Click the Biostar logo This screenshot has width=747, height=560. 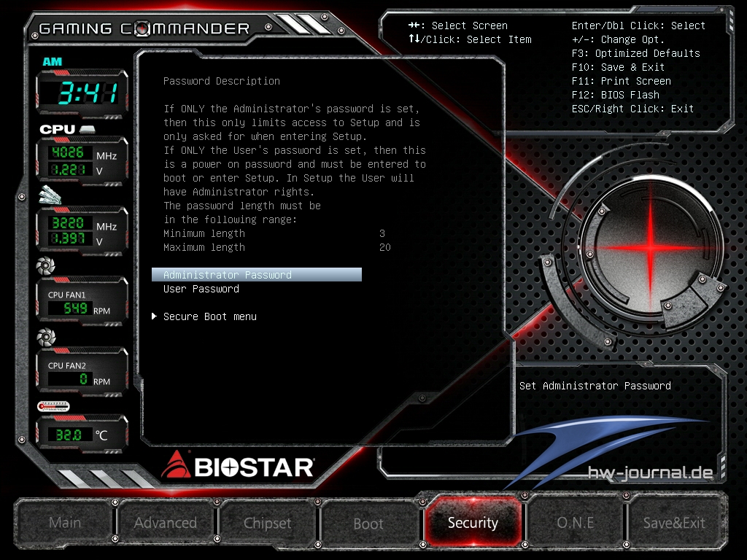tap(238, 466)
